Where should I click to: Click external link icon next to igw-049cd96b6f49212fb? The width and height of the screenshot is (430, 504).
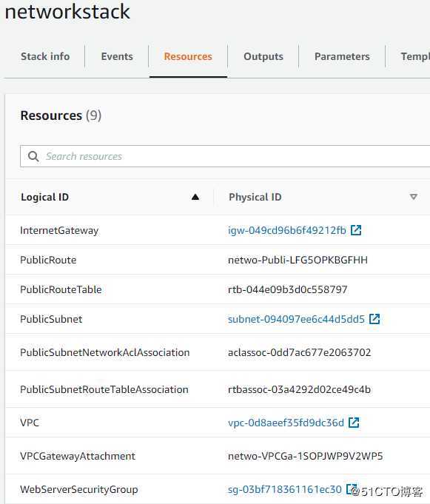pyautogui.click(x=356, y=230)
